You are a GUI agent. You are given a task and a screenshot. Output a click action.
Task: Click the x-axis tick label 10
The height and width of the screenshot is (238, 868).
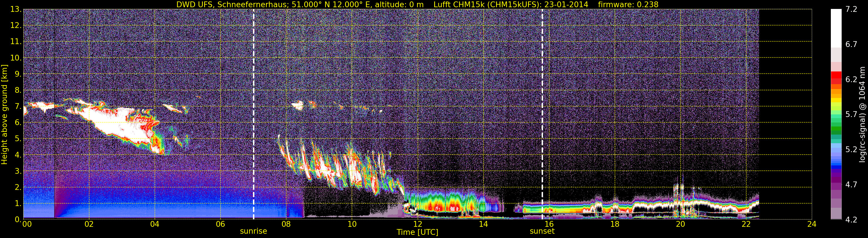tap(352, 224)
